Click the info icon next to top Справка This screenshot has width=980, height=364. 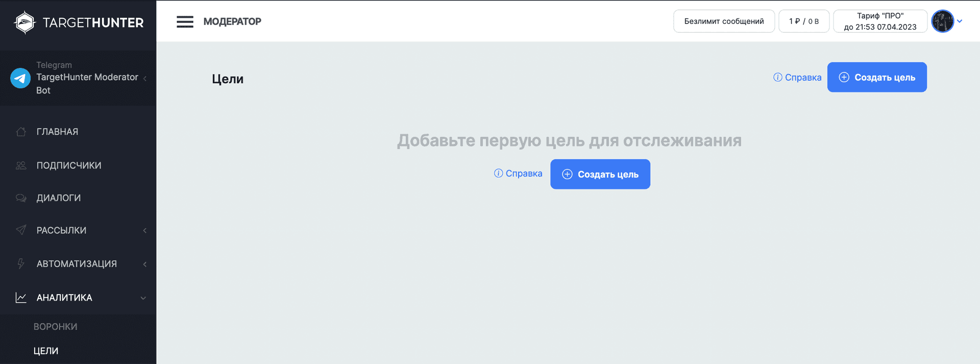(777, 77)
